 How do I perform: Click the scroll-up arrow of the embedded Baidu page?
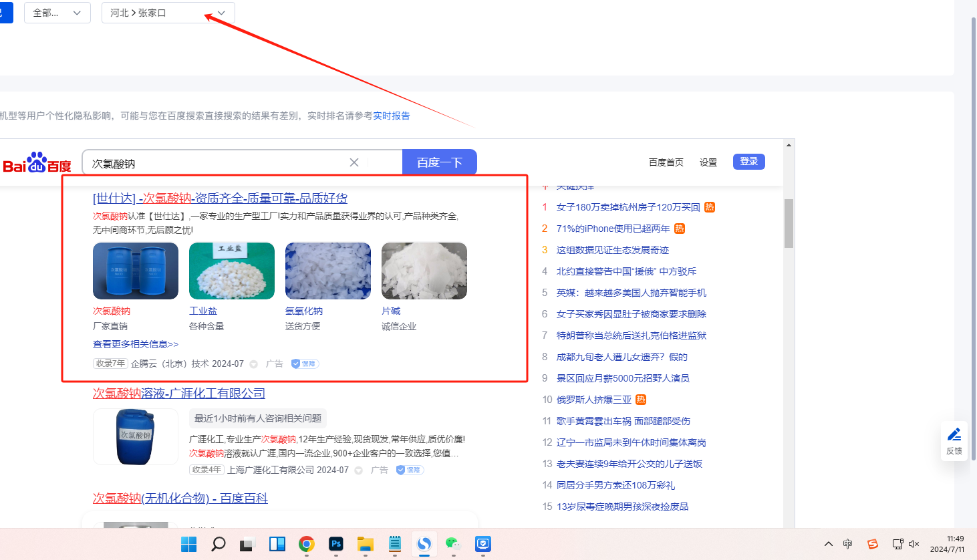point(789,145)
